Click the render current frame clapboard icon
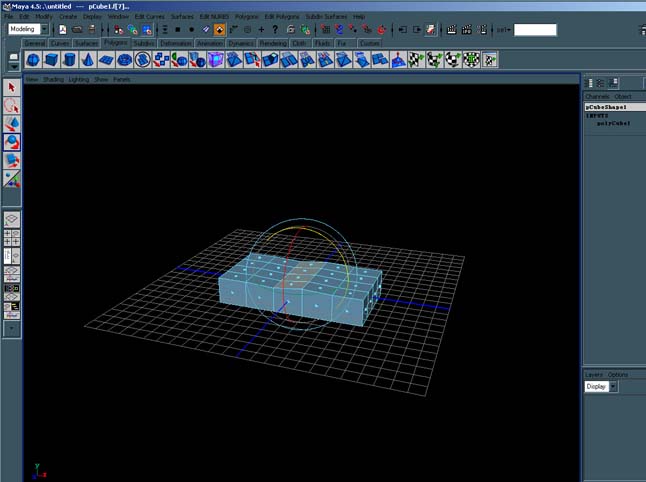646x482 pixels. click(x=452, y=30)
